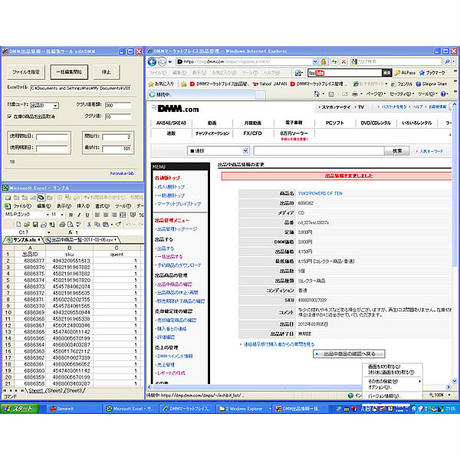Click the product name link POWERS OF TEN
The width and height of the screenshot is (460, 460).
click(320, 194)
